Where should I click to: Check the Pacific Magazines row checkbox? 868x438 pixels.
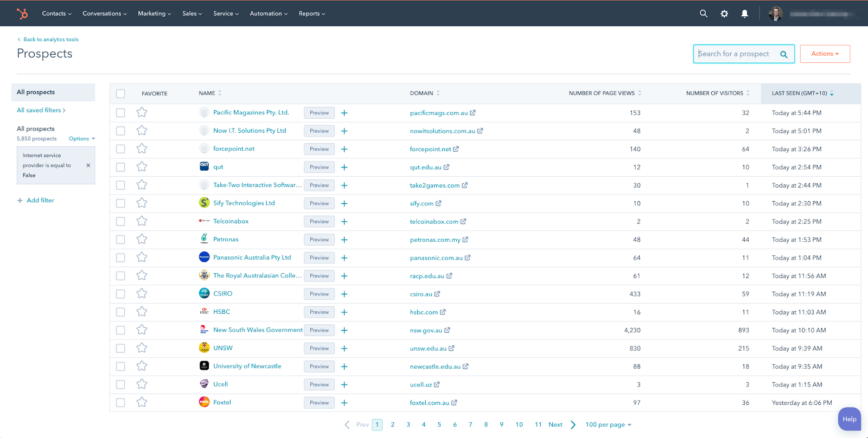[120, 113]
